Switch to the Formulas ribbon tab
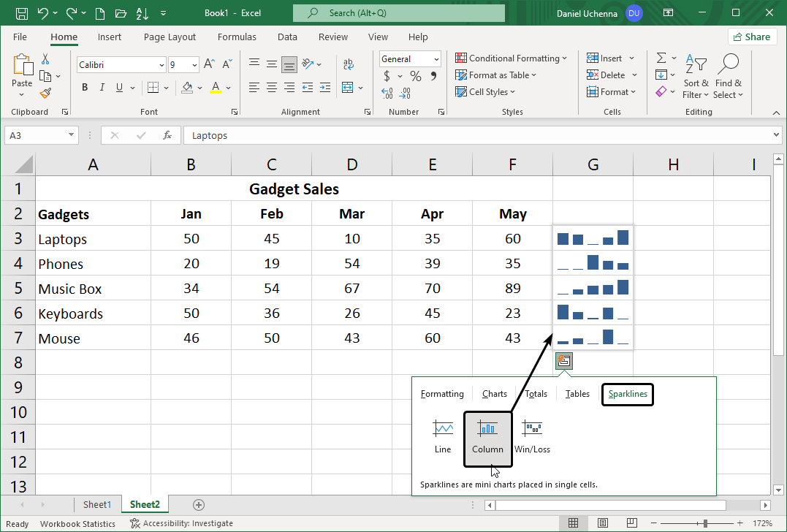 click(237, 37)
